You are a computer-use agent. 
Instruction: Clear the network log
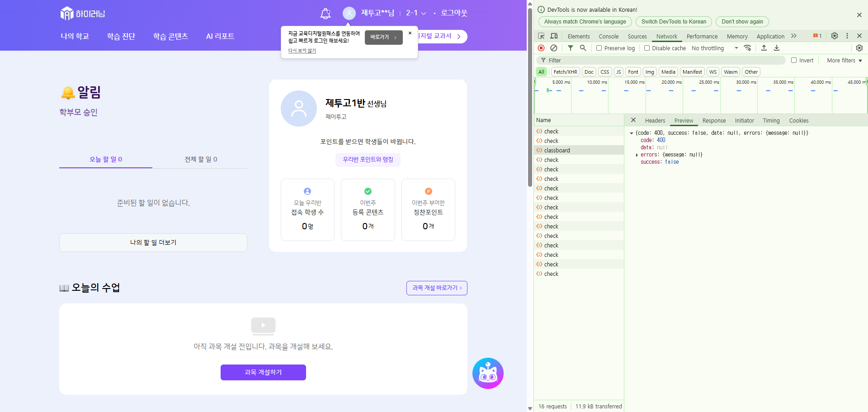(x=554, y=48)
